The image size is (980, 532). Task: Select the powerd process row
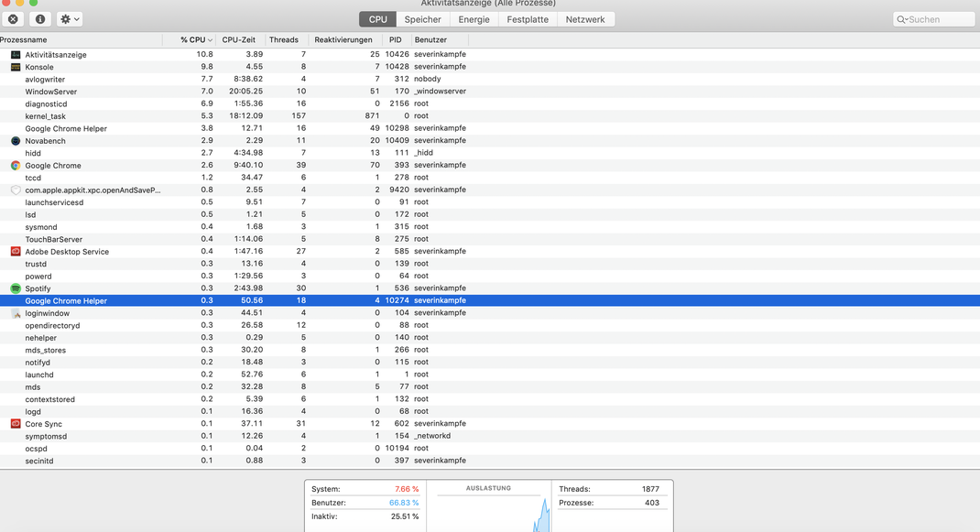point(490,277)
